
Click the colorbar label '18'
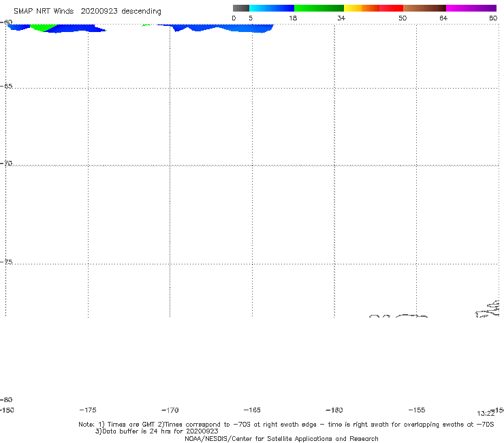[x=293, y=18]
